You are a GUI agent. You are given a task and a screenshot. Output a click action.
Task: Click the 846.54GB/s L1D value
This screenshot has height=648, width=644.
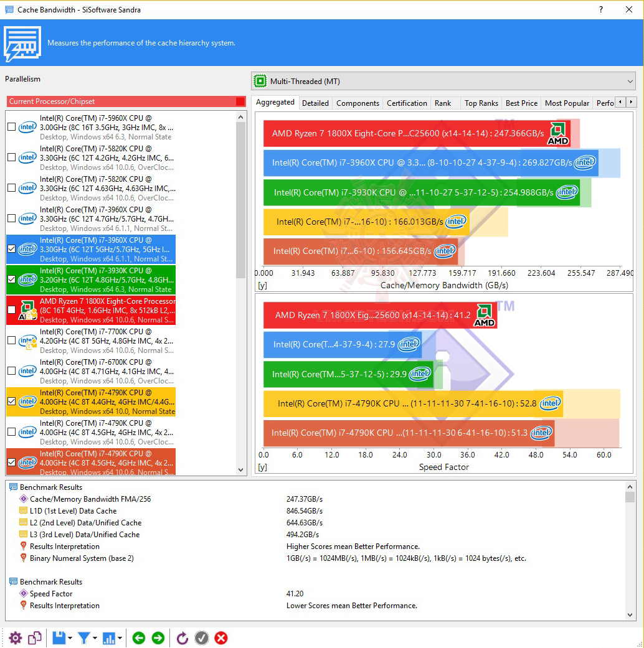pos(305,511)
